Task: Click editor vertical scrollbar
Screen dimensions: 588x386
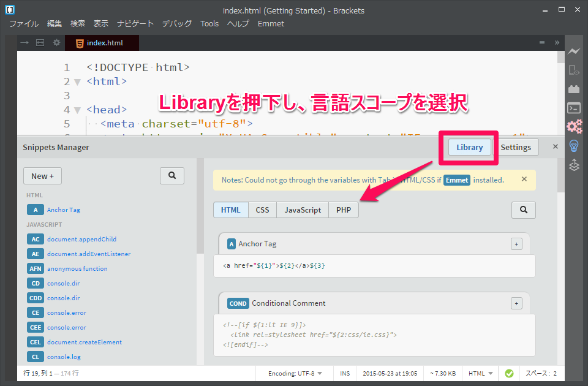Action: pos(560,57)
